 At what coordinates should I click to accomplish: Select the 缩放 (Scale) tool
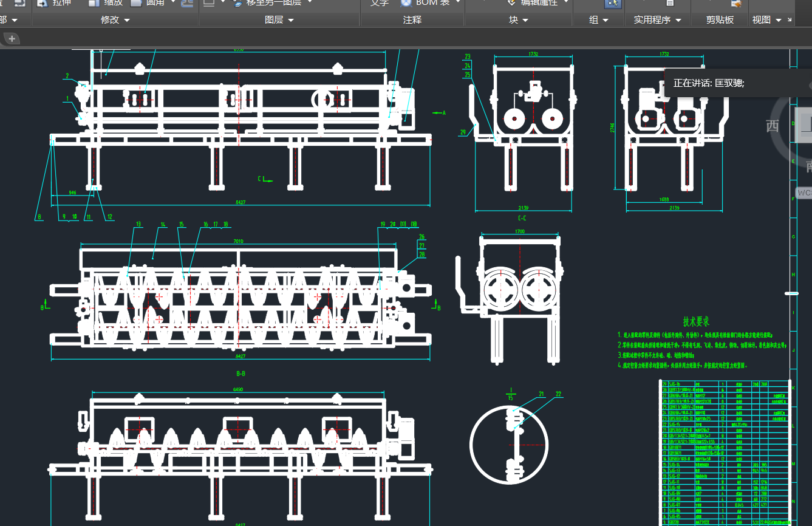point(106,3)
